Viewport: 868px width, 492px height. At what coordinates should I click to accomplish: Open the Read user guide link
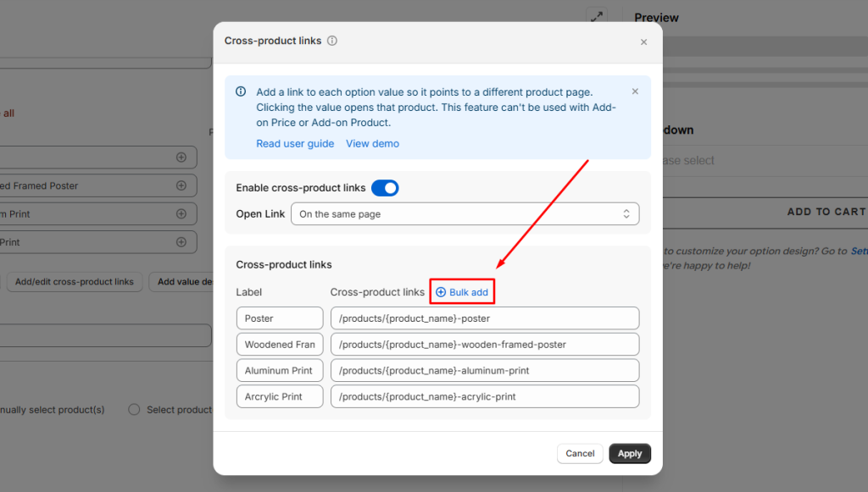(x=295, y=144)
